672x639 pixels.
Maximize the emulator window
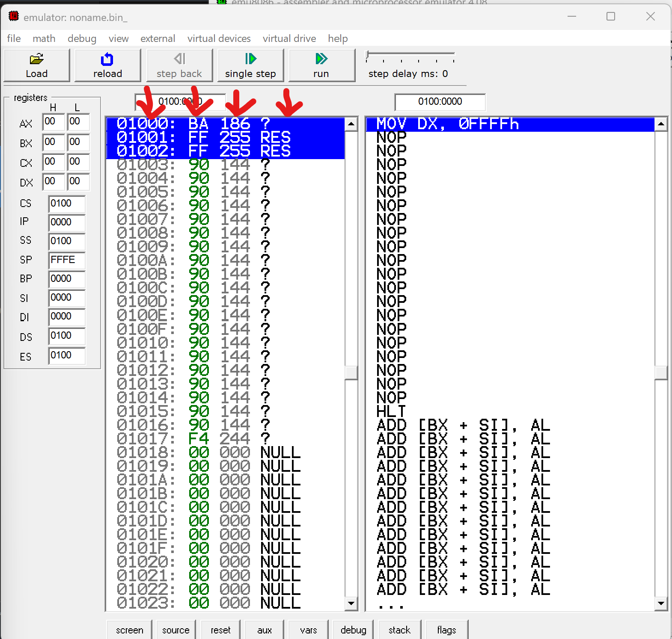(x=611, y=16)
